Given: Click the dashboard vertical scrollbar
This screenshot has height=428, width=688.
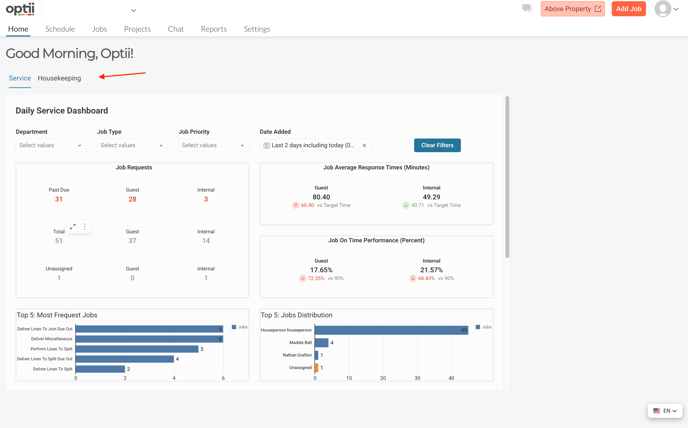Looking at the screenshot, I should 507,180.
